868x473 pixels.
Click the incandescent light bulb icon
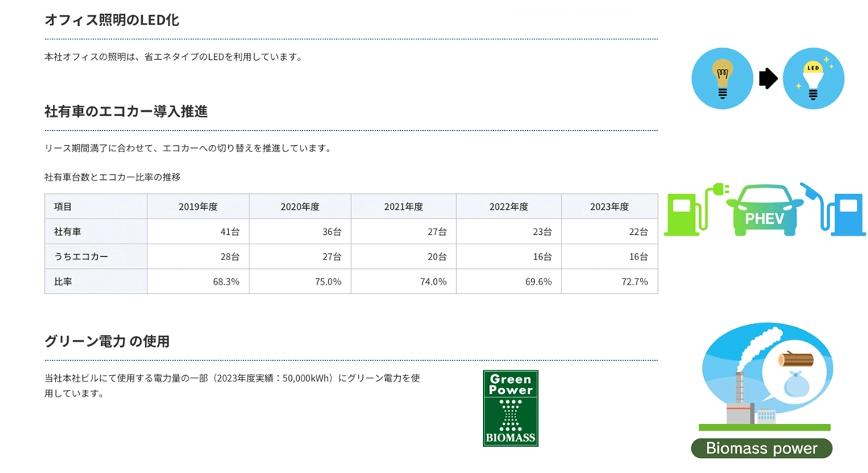[722, 79]
